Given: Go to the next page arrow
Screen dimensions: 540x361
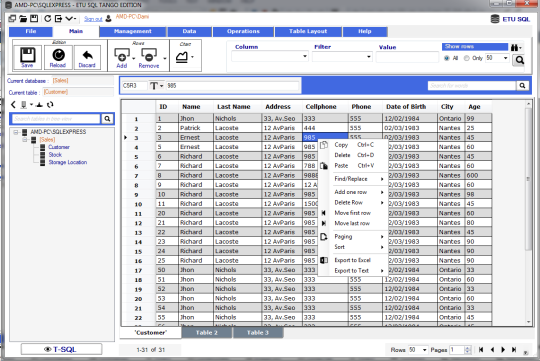Looking at the screenshot, I should [x=503, y=350].
